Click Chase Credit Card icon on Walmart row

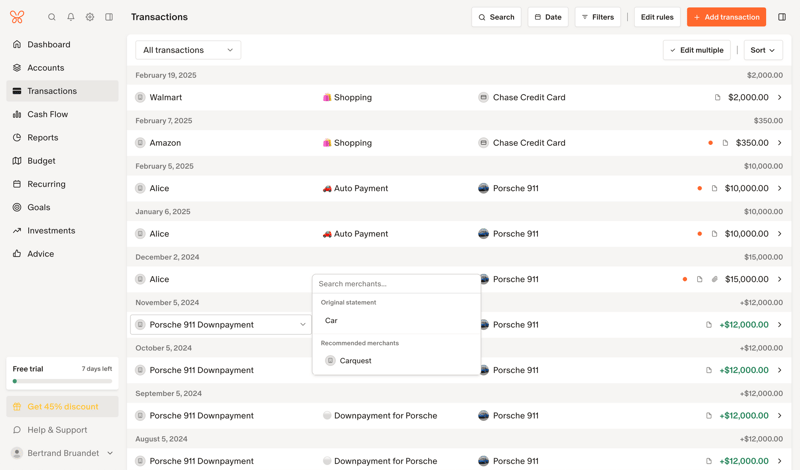[483, 97]
